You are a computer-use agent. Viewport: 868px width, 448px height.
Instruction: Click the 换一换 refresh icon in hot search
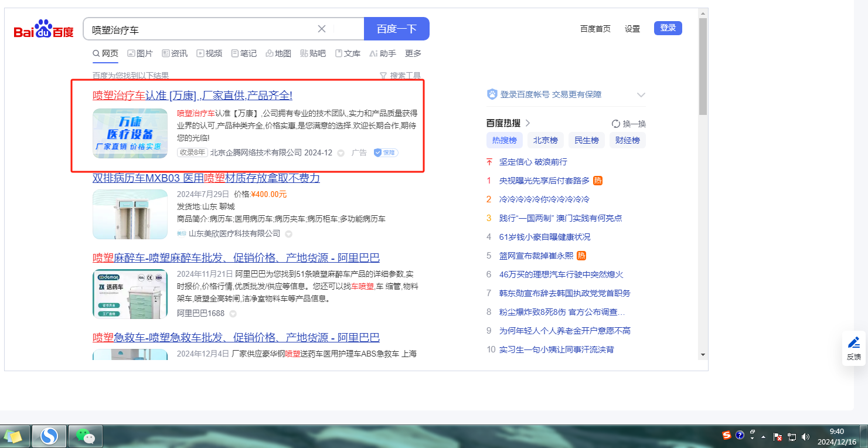pos(616,124)
